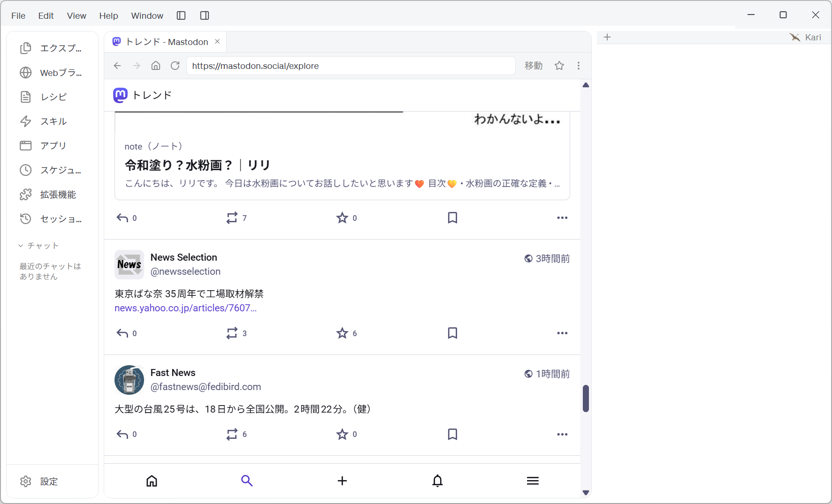
Task: Click the page scrollbar thumb
Action: pyautogui.click(x=586, y=399)
